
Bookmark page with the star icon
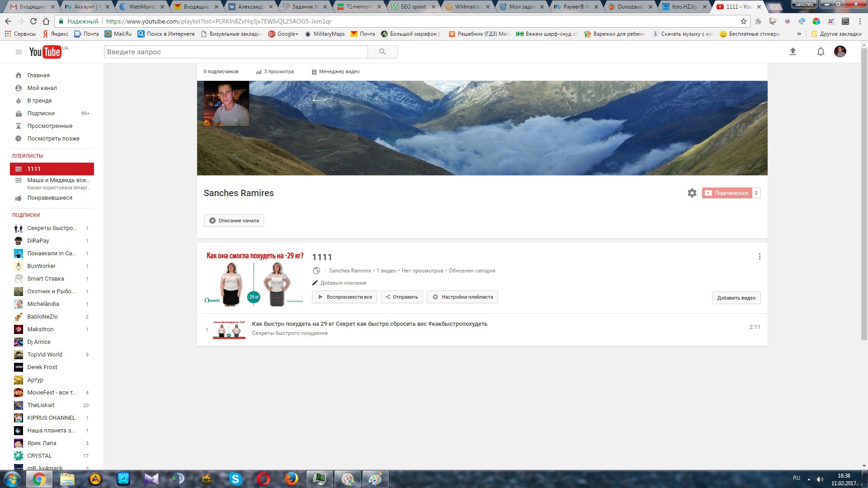[744, 21]
